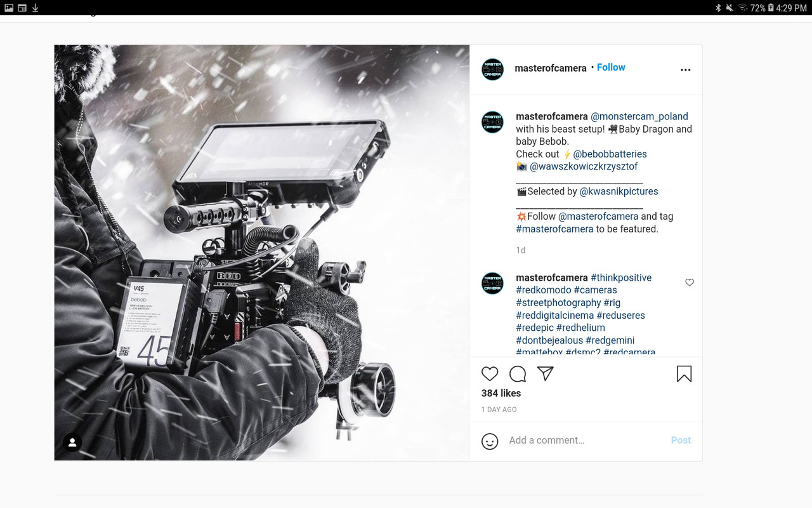Tap the avatar beside the #thinkpositive comment
This screenshot has width=812, height=508.
coord(493,283)
